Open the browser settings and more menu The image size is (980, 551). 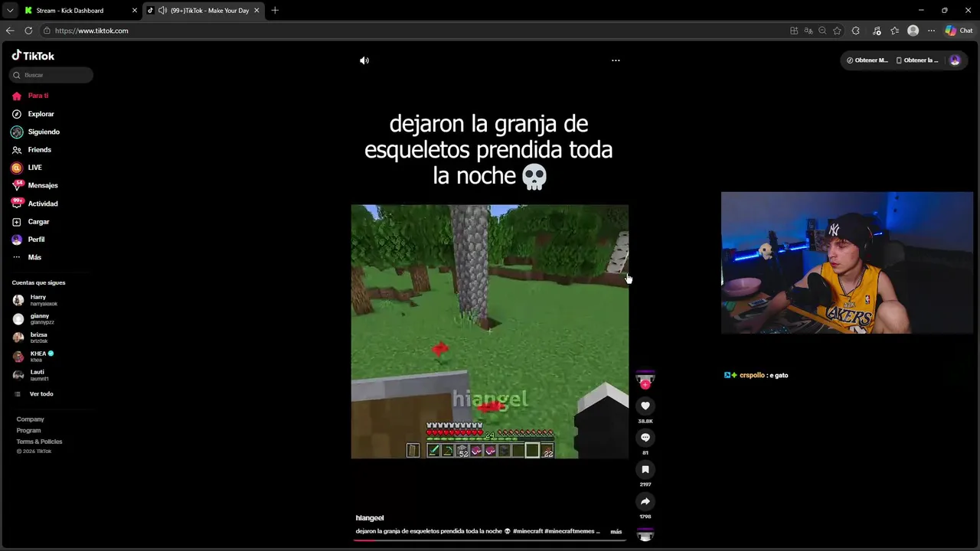click(x=931, y=31)
